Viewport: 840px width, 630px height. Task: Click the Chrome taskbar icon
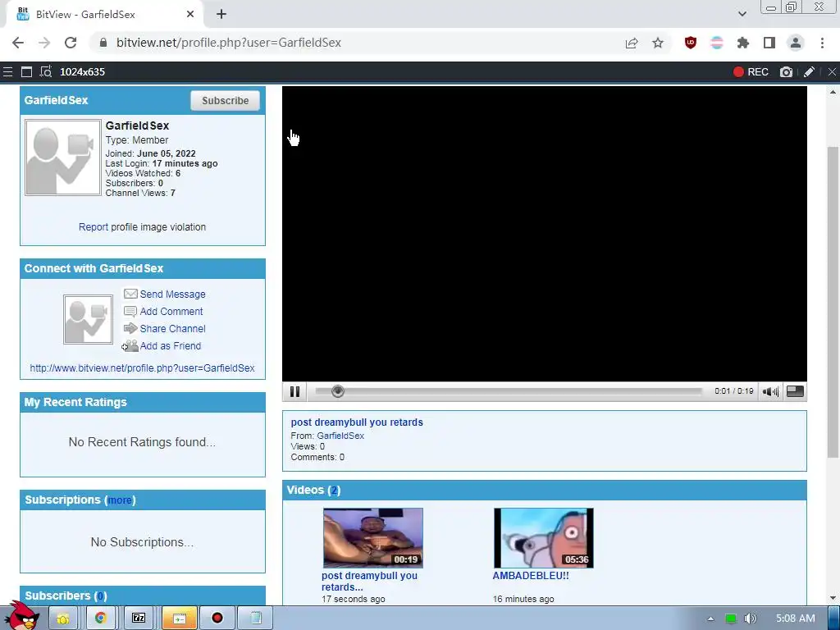point(101,619)
